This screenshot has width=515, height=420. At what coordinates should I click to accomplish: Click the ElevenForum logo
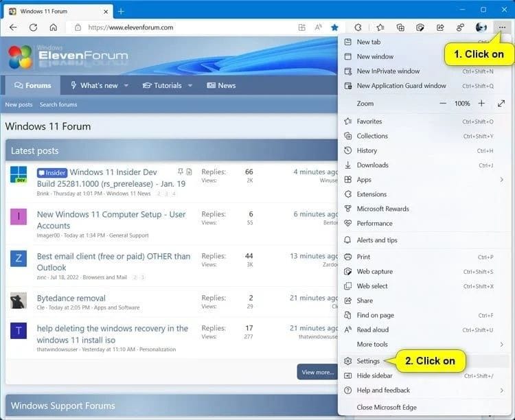pos(68,56)
